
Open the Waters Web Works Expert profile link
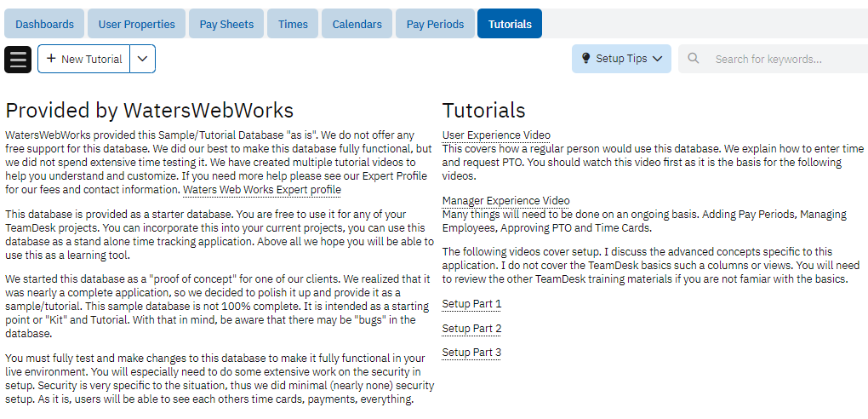coord(262,190)
